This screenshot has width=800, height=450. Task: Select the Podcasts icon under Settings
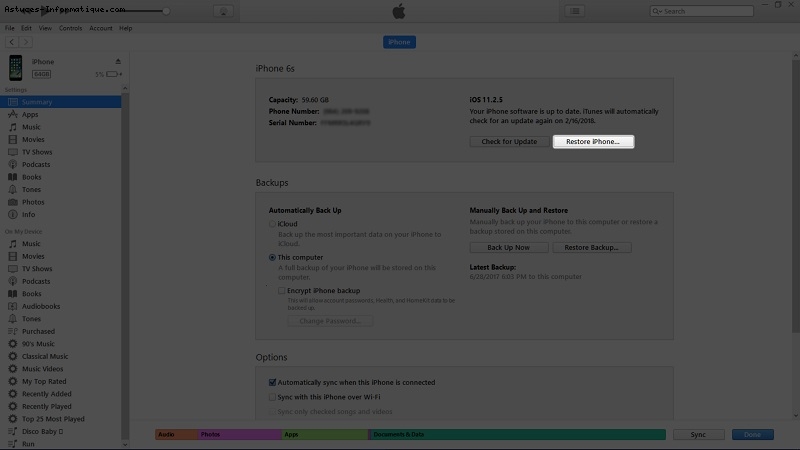click(x=13, y=164)
